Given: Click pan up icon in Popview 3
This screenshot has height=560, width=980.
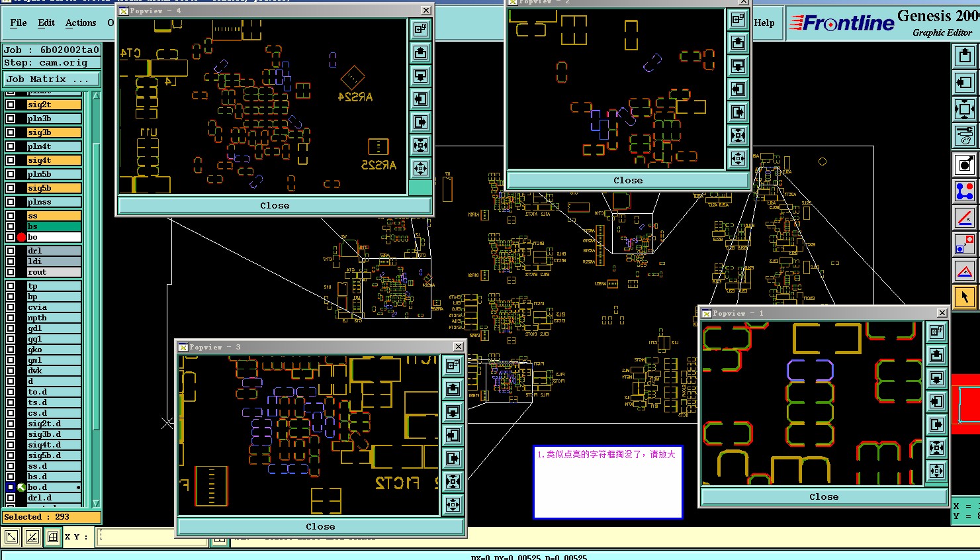Looking at the screenshot, I should pyautogui.click(x=453, y=389).
